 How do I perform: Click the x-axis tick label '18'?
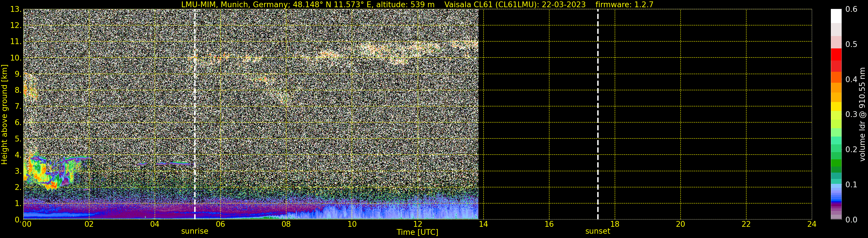click(614, 224)
